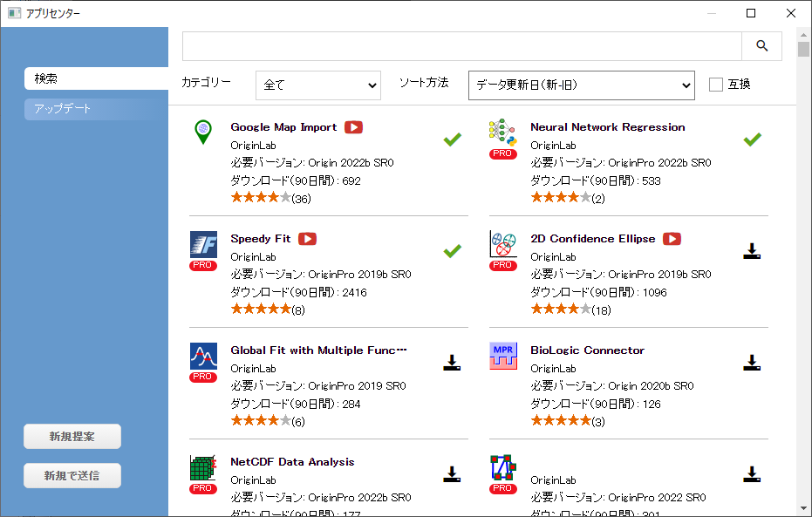812x517 pixels.
Task: Click 必要バージョン: Origin 2020b SR0 text
Action: (x=612, y=385)
